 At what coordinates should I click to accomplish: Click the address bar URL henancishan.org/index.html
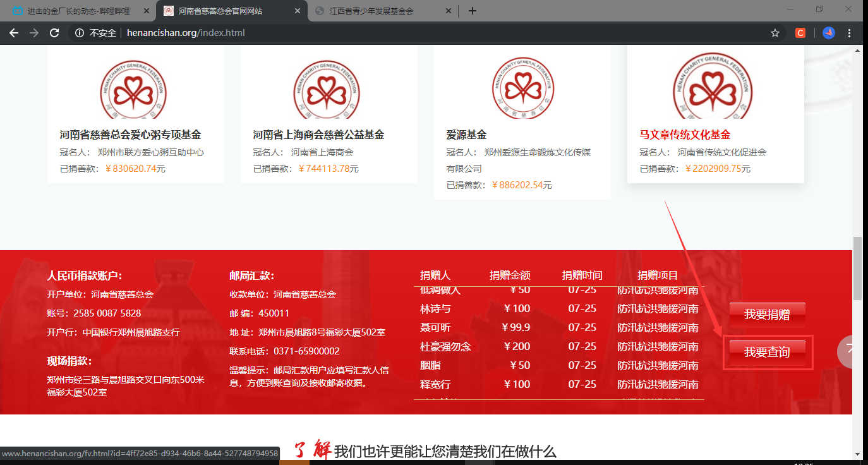tap(186, 33)
